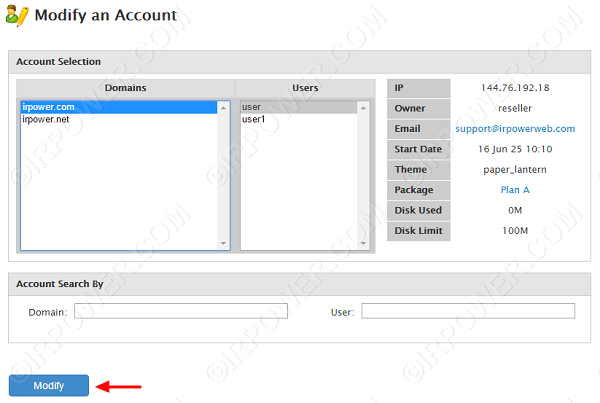This screenshot has width=600, height=403.
Task: Click the IP address value 144.76.192.18
Action: point(515,88)
